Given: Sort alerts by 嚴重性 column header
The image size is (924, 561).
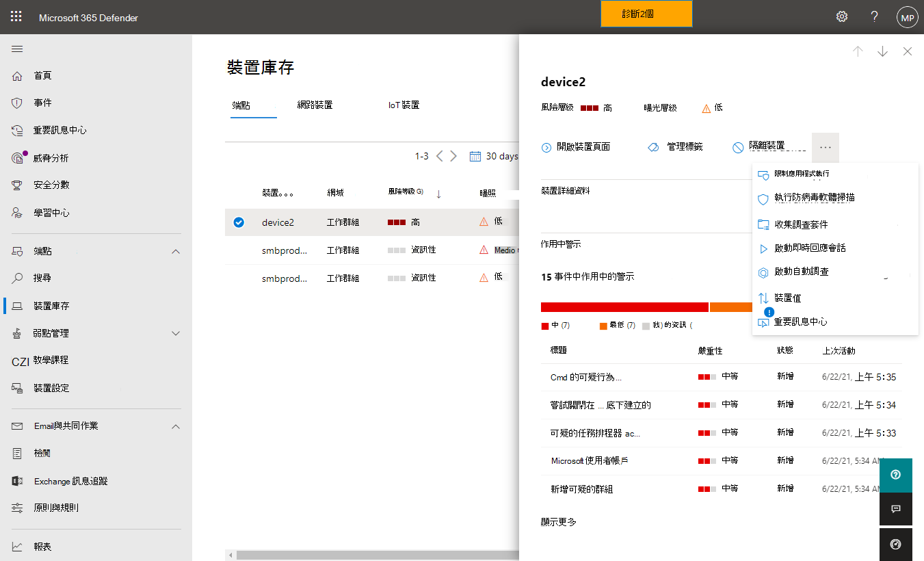Looking at the screenshot, I should pyautogui.click(x=710, y=351).
